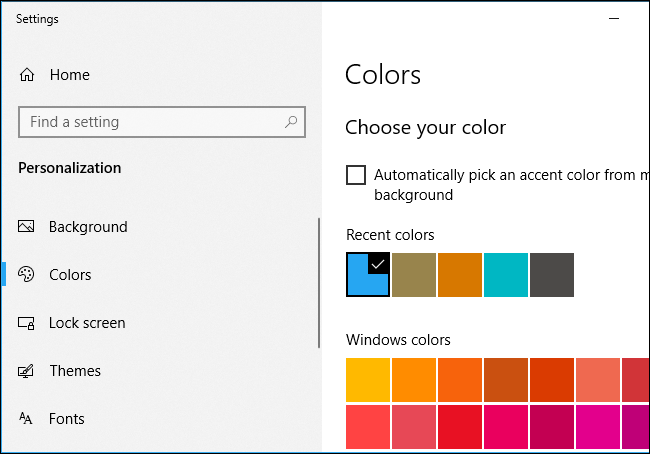Pick the fourth second-row Windows color, hot pink-red
This screenshot has height=454, width=650.
(x=506, y=427)
